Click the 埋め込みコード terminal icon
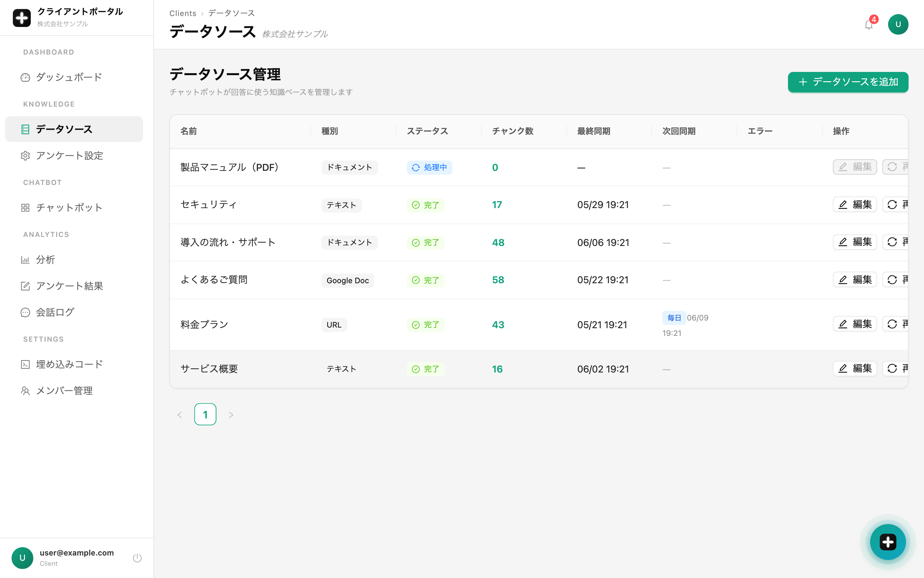 coord(25,365)
